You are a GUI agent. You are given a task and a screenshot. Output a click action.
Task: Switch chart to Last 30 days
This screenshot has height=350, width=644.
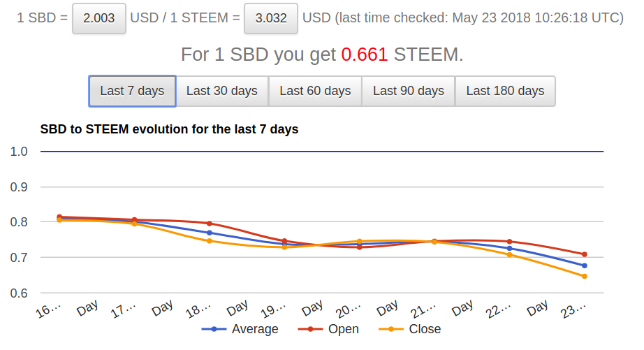click(x=222, y=91)
